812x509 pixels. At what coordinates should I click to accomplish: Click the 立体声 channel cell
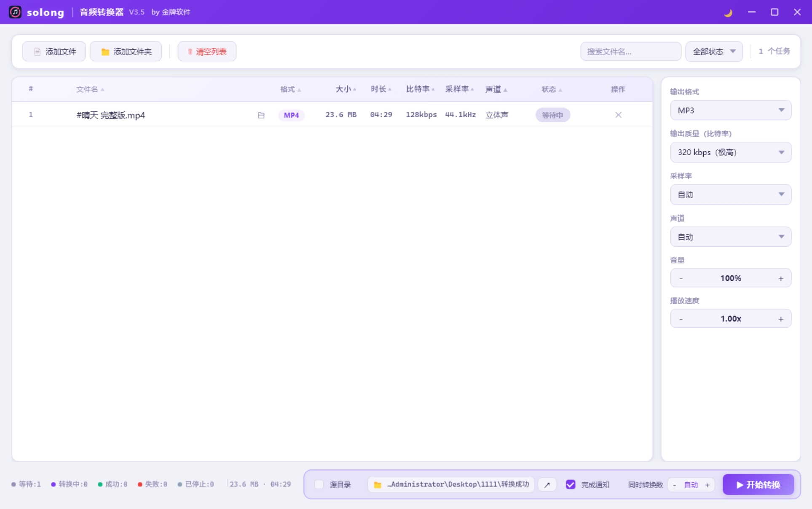[497, 115]
